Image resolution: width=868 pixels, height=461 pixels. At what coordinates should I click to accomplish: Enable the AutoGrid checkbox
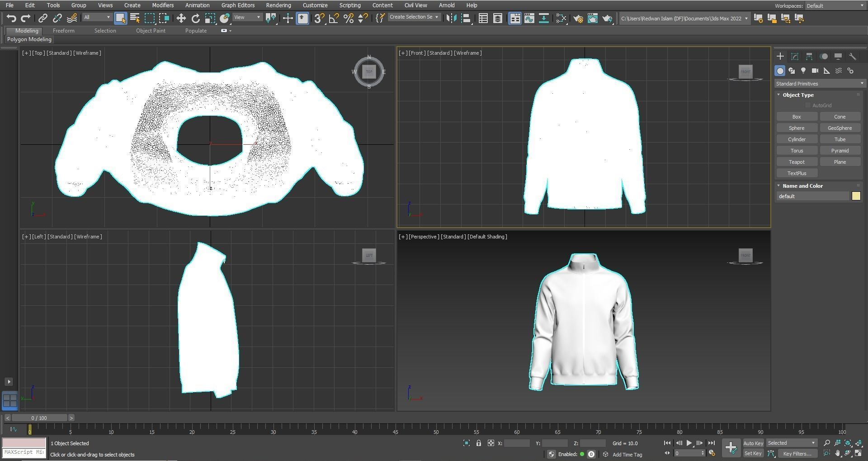(x=808, y=105)
